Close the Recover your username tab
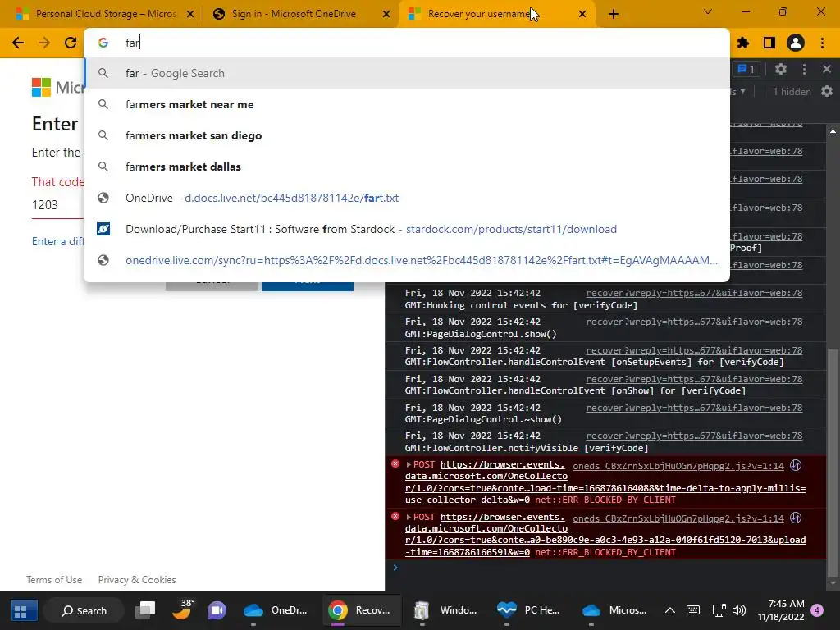This screenshot has width=840, height=630. click(x=582, y=15)
